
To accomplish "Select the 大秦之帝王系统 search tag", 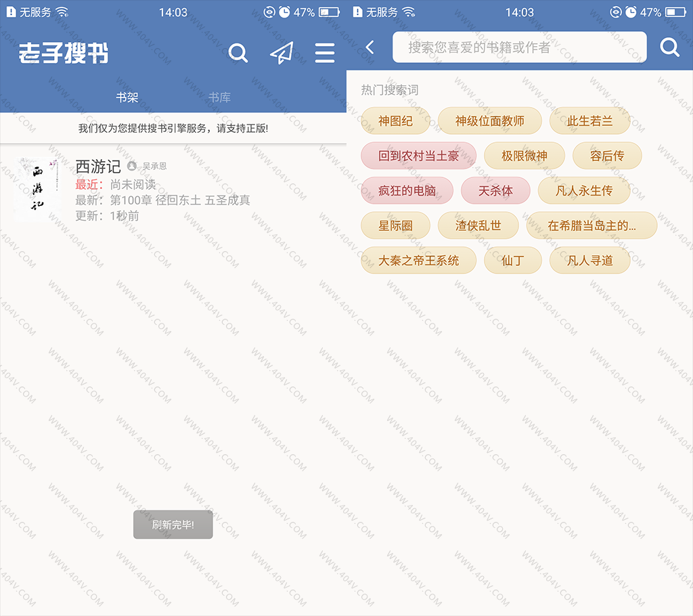I will click(x=418, y=261).
